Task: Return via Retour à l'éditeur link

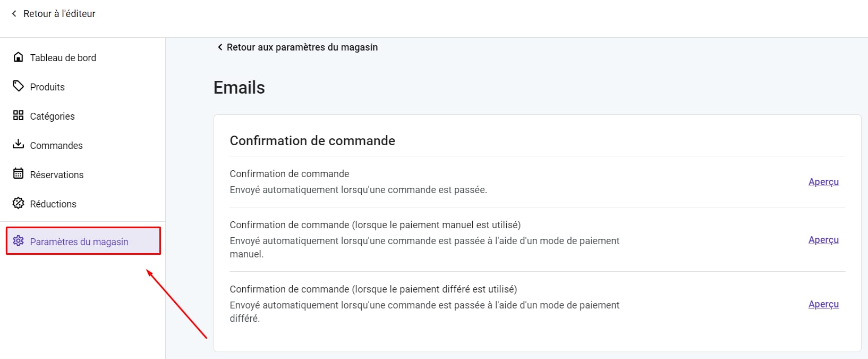Action: 59,14
